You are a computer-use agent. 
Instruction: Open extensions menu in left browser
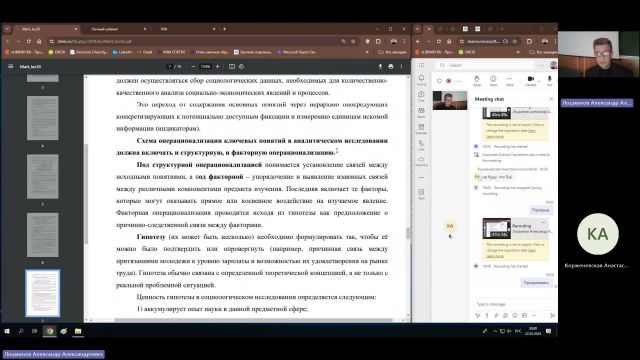click(378, 41)
